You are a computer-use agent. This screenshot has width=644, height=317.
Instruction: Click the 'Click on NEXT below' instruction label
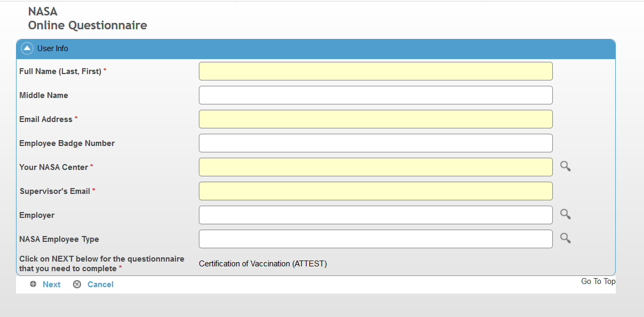102,264
